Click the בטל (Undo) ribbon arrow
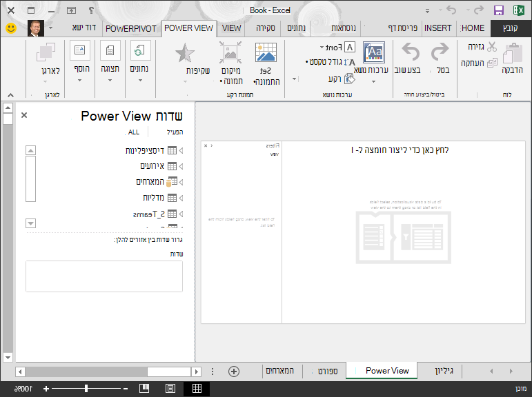Viewport: 532px width, 397px height. point(440,52)
